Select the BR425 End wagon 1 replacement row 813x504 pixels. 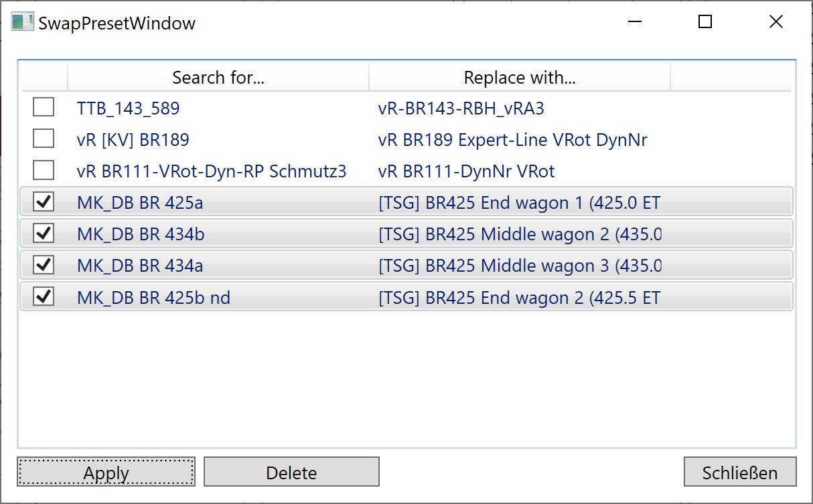click(x=519, y=203)
